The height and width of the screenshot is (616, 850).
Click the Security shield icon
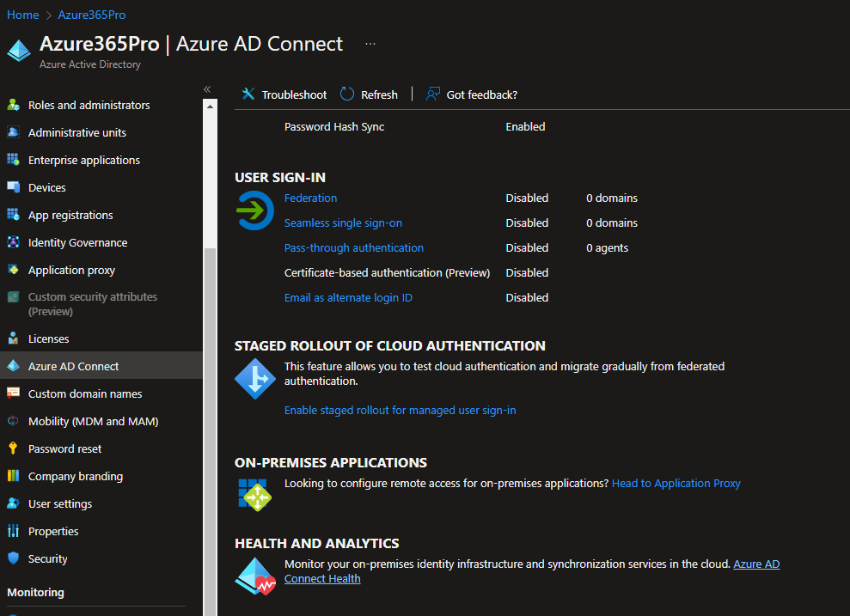[14, 558]
